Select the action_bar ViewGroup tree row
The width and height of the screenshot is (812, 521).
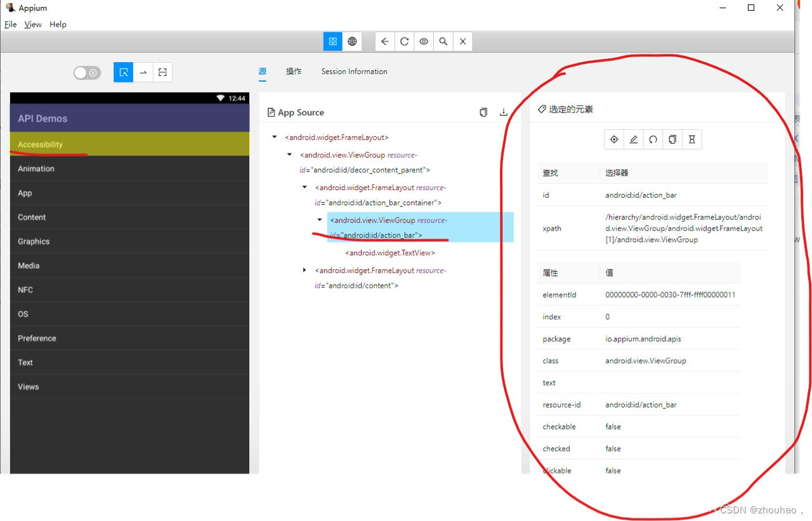(x=421, y=228)
